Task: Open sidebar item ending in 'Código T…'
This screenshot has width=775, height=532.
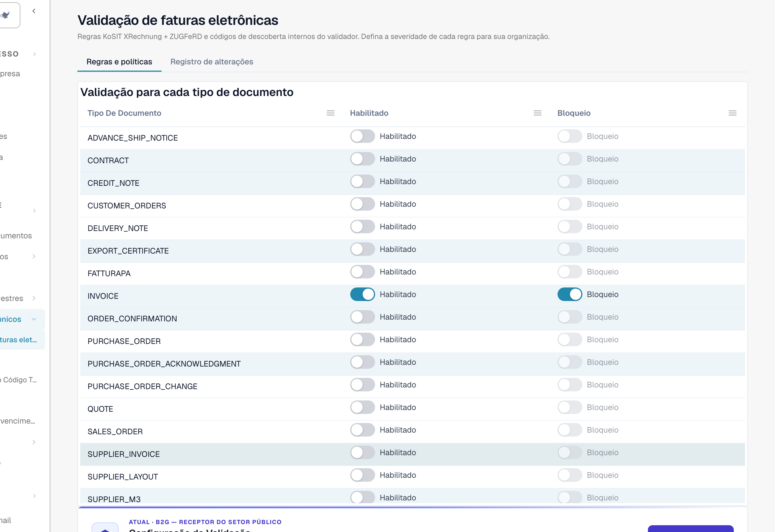Action: tap(18, 380)
